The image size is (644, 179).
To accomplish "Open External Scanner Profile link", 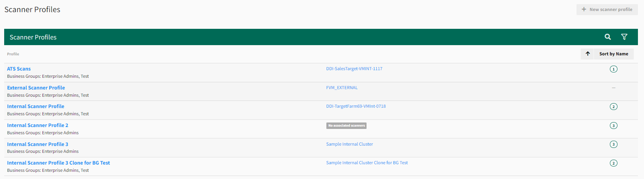I will (36, 88).
